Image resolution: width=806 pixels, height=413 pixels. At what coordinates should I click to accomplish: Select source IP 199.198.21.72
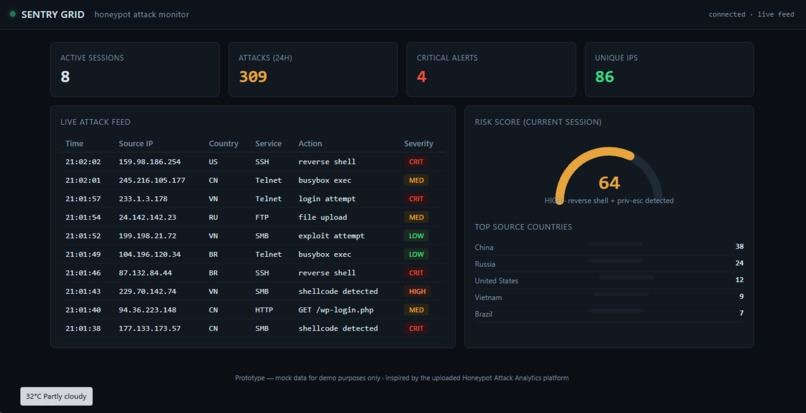pos(148,236)
